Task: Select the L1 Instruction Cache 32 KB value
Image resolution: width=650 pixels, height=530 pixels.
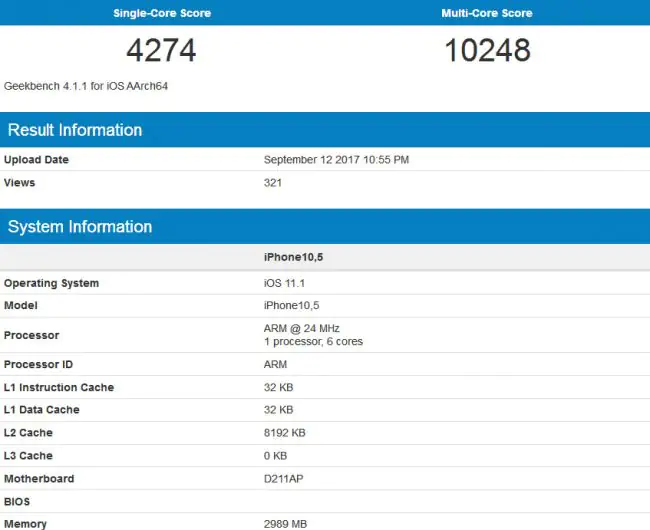Action: click(x=279, y=387)
